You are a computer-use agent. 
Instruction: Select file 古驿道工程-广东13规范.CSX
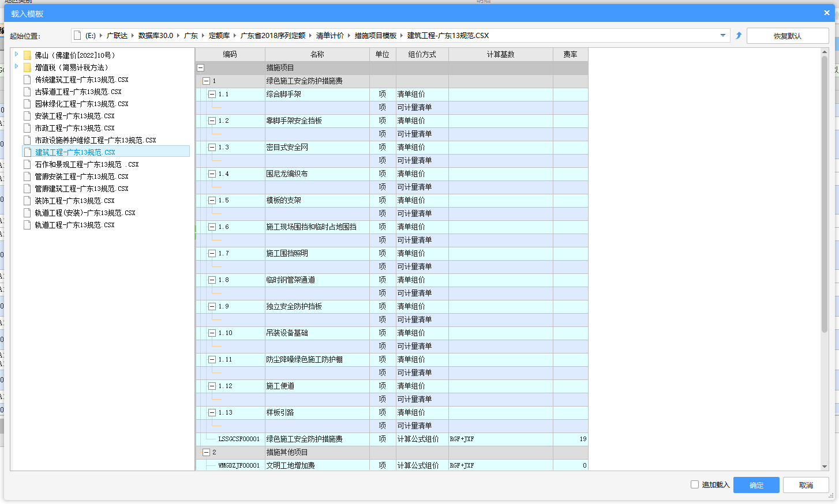[x=78, y=92]
